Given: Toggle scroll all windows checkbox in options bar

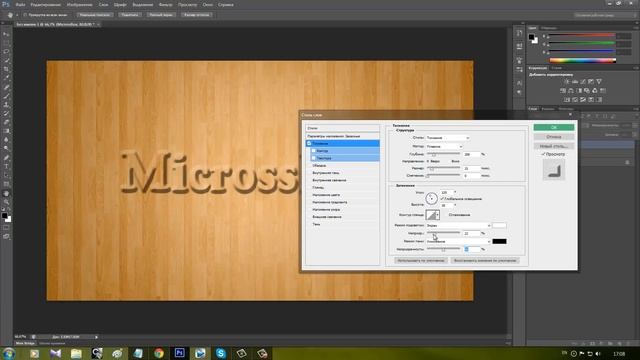Looking at the screenshot, I should point(25,15).
